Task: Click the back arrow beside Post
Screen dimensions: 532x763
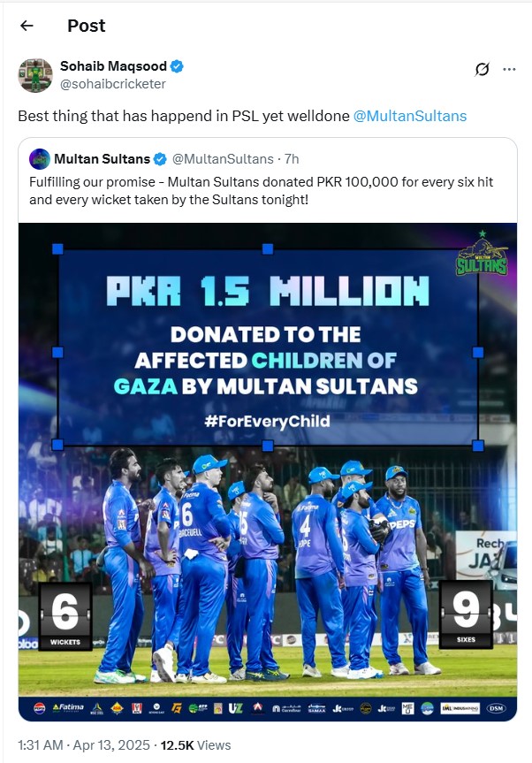Action: tap(27, 26)
